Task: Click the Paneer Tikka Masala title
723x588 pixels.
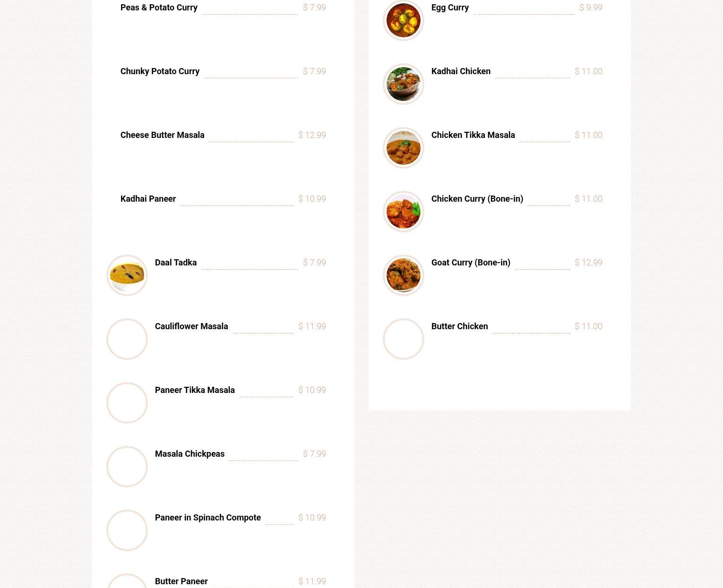Action: pyautogui.click(x=195, y=390)
